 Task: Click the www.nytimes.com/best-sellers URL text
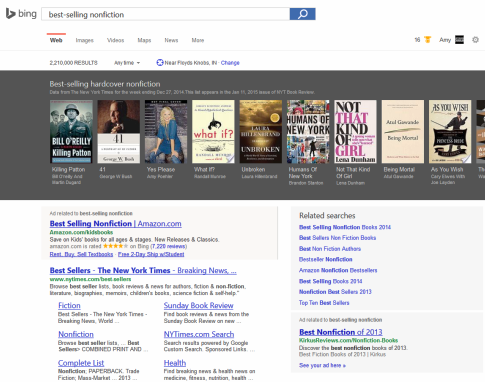pos(90,279)
